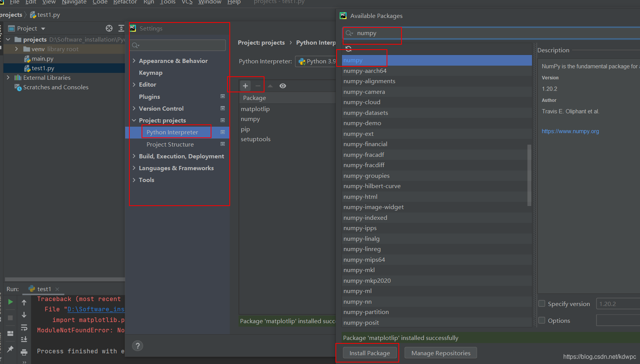Click the Up the Stack Trace arrow
This screenshot has height=364, width=640.
point(24,303)
